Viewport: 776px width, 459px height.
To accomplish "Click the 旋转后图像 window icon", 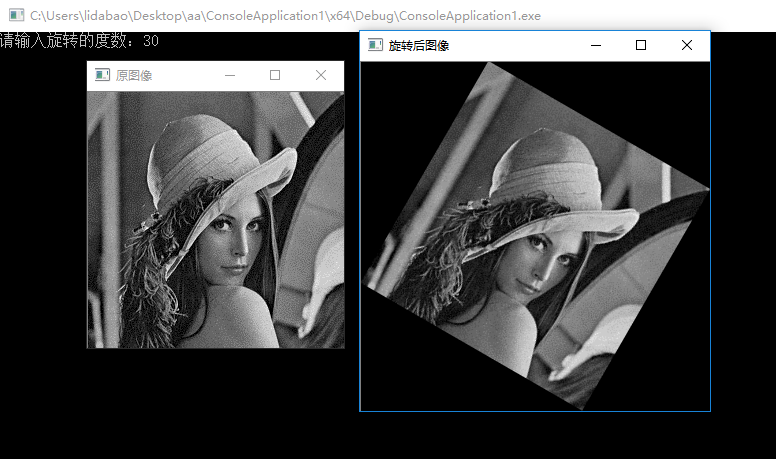I will tap(376, 45).
